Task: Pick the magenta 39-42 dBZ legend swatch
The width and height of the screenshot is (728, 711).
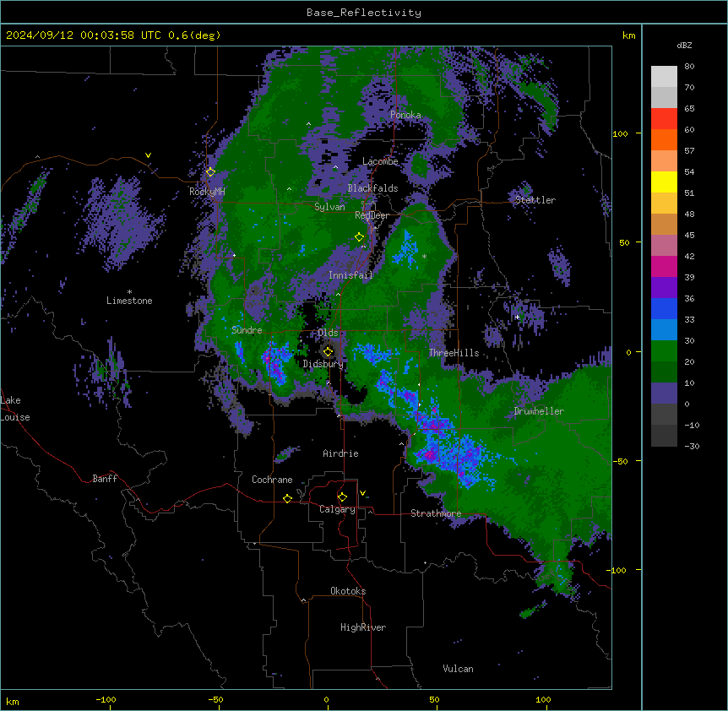Action: click(664, 266)
